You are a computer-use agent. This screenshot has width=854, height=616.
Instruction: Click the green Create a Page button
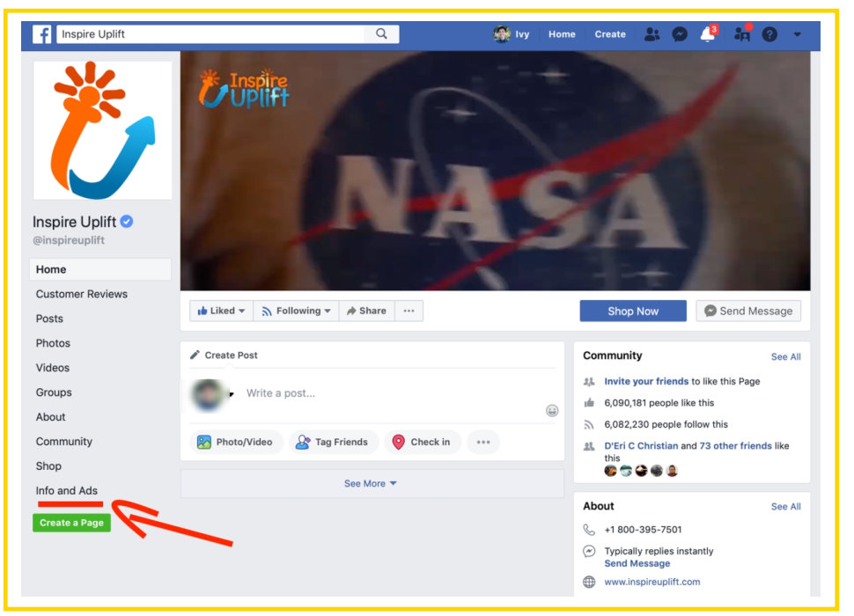point(72,523)
